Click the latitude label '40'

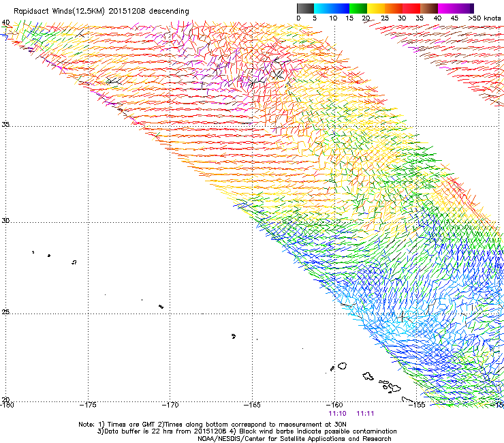click(5, 22)
